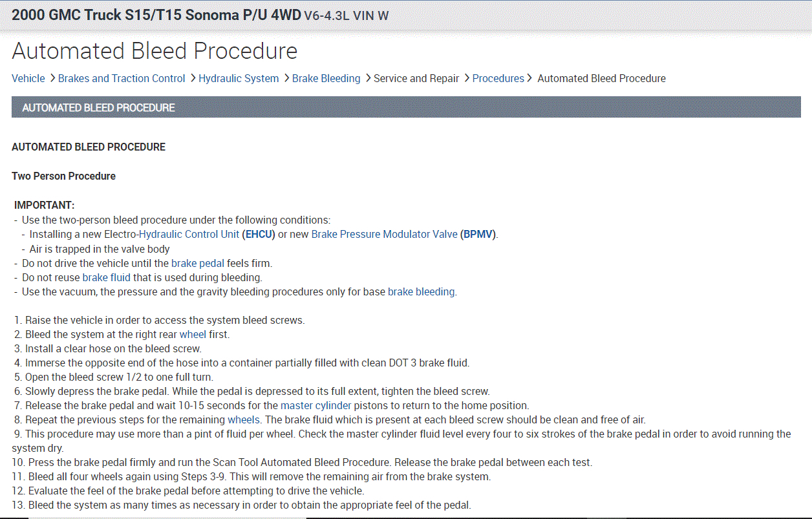
Task: Follow the brake pedal link
Action: click(198, 263)
